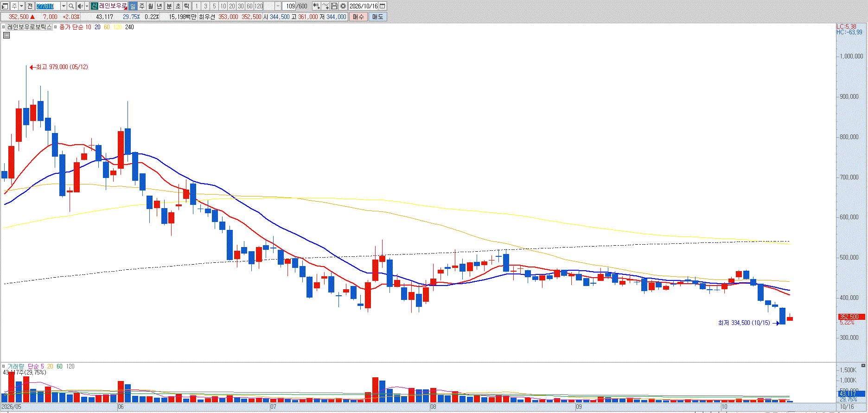This screenshot has height=413, width=868.
Task: Click the crosshair line tool icon
Action: (325, 6)
